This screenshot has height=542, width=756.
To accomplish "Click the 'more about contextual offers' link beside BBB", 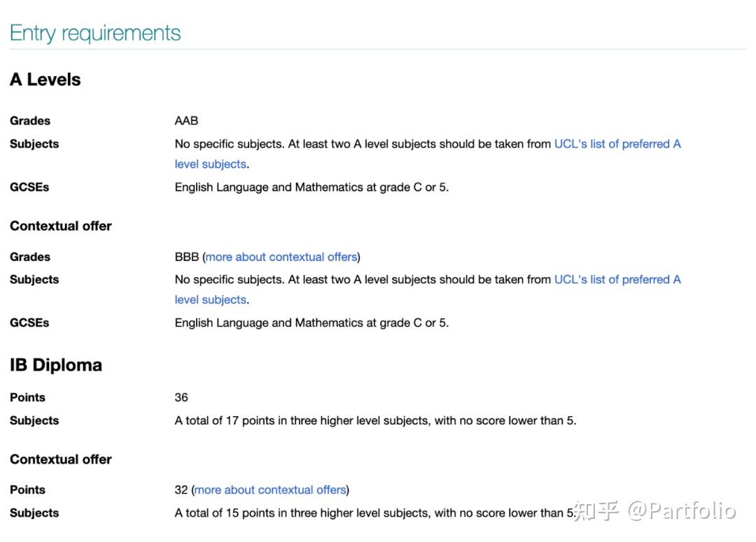I will pos(281,257).
